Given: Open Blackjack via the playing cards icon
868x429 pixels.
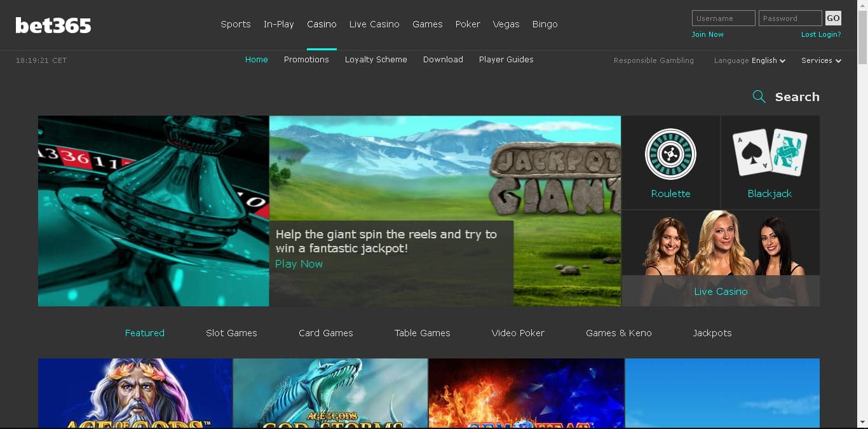Looking at the screenshot, I should pyautogui.click(x=770, y=153).
